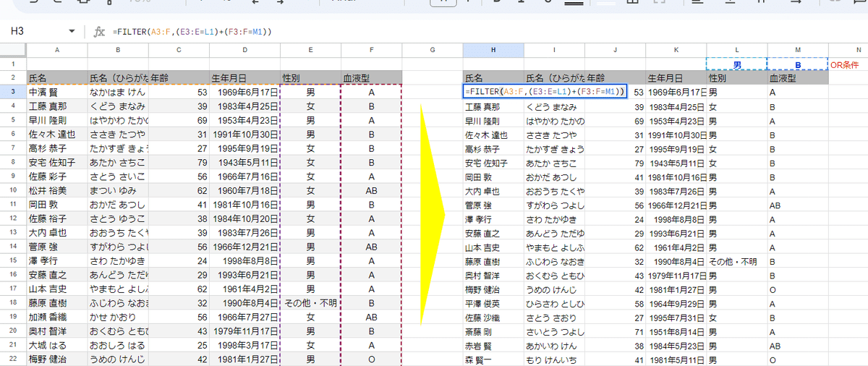Click the 氏名 header in column H
The width and height of the screenshot is (868, 366).
(474, 78)
